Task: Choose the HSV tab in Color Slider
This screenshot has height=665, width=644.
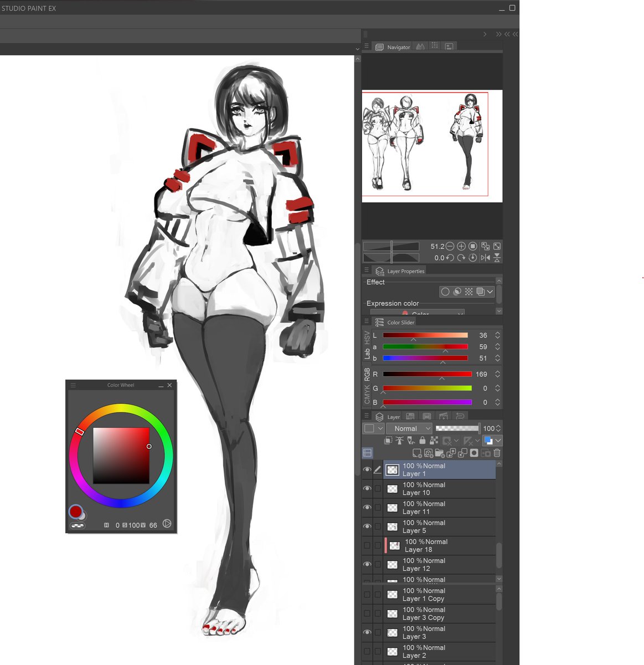Action: (x=367, y=337)
